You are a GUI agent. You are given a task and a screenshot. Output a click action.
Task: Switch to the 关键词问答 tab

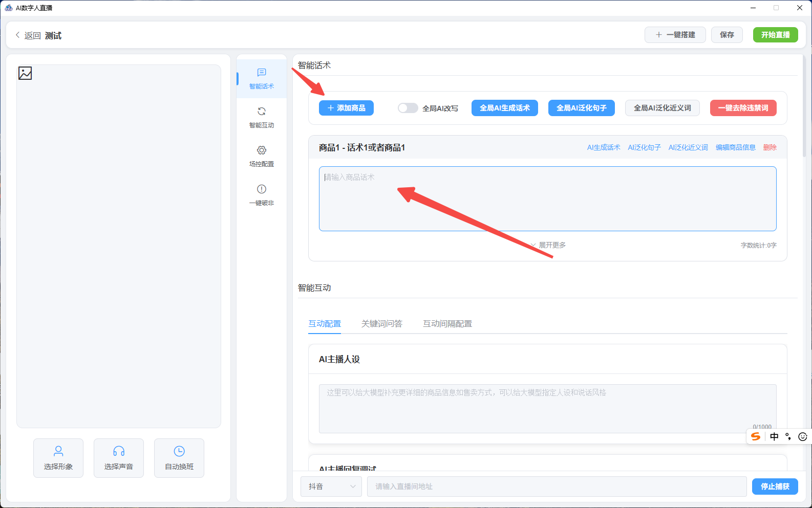pos(381,324)
